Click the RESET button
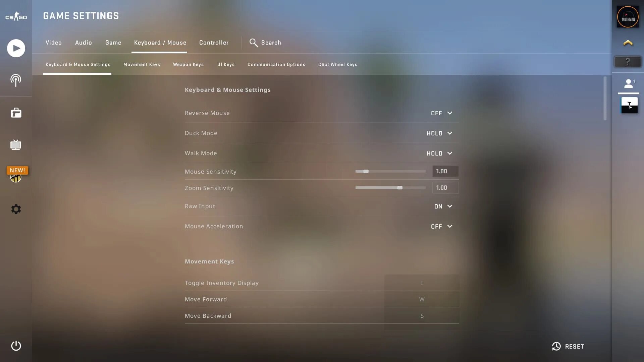Viewport: 644px width, 362px height. [569, 347]
